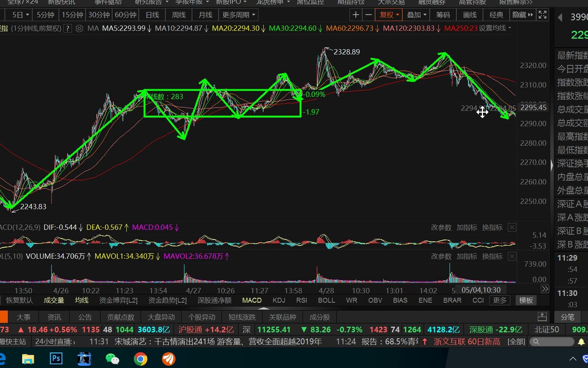588x368 pixels.
Task: Open the 大事 tab
Action: coord(24,317)
